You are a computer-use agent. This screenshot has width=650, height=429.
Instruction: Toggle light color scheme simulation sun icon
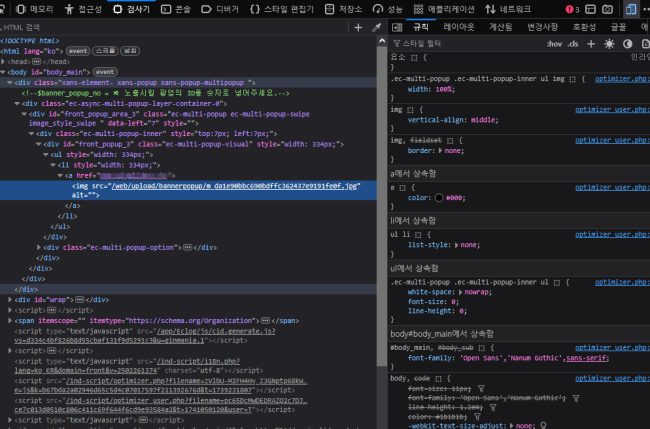pos(609,44)
